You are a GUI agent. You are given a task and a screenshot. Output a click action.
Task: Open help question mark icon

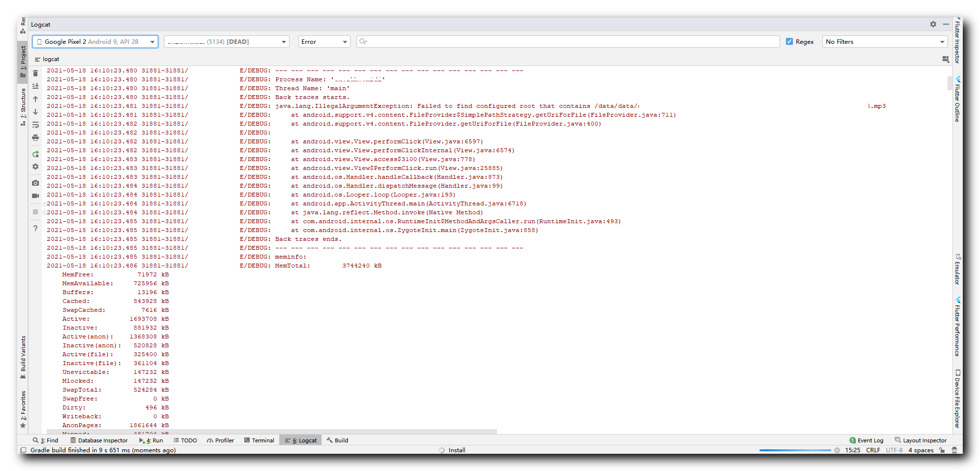tap(35, 228)
